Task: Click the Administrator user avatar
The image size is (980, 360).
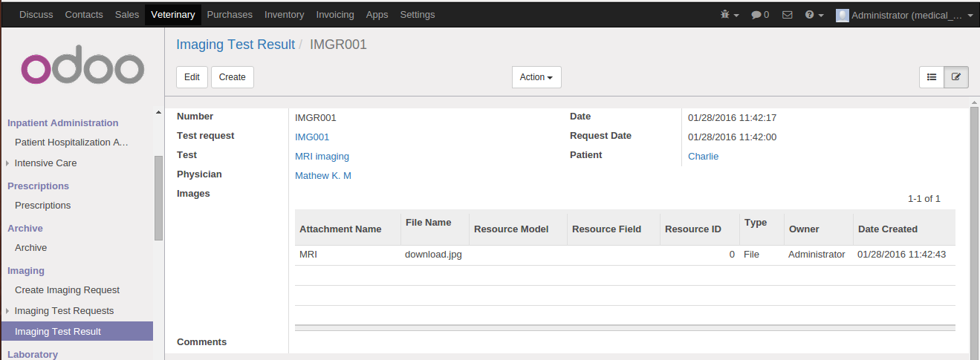Action: (842, 15)
